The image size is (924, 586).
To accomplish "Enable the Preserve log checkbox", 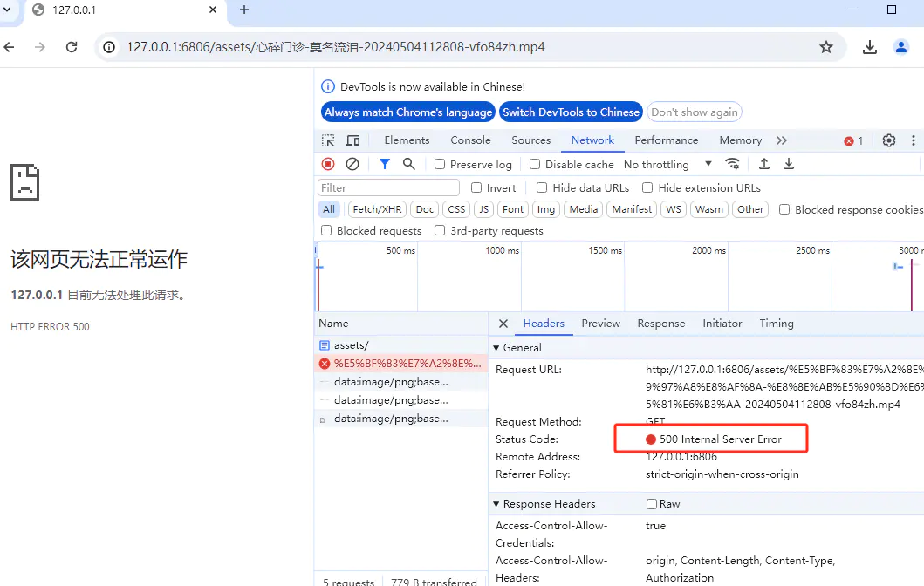I will [x=440, y=165].
